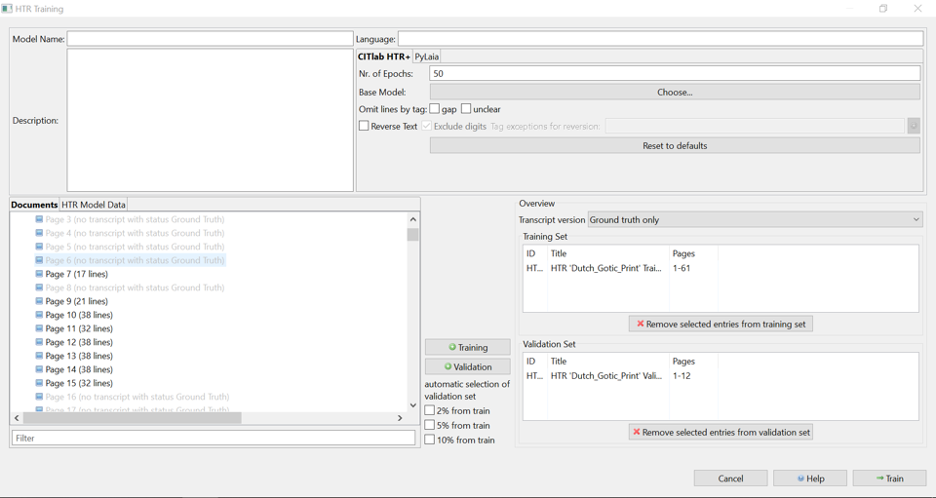This screenshot has width=936, height=498.
Task: Remove selected entries from training set
Action: (x=720, y=324)
